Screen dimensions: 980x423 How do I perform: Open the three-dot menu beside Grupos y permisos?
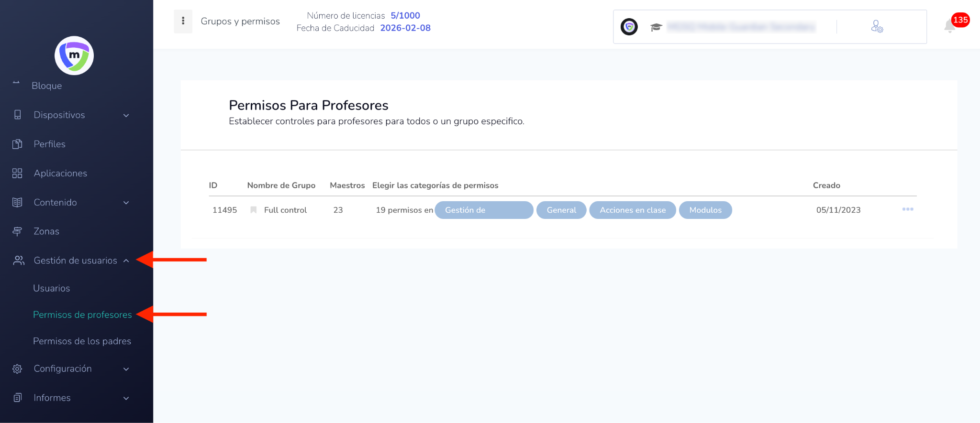tap(183, 21)
